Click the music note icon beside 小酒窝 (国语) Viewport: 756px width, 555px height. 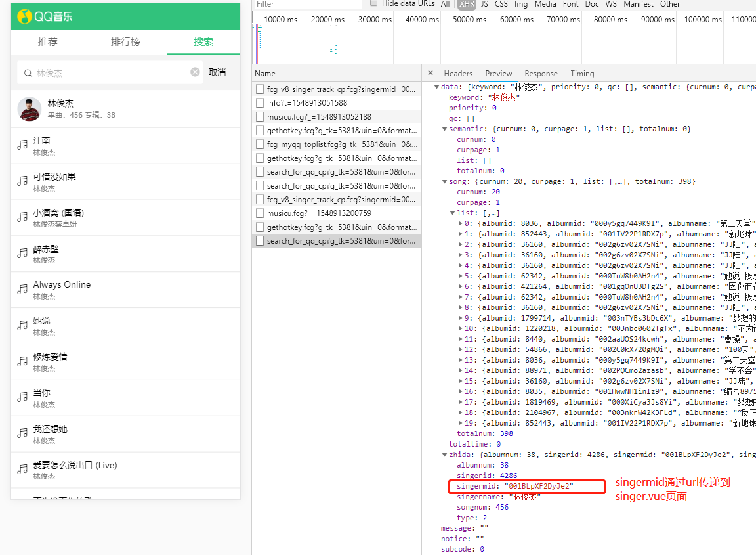(22, 217)
